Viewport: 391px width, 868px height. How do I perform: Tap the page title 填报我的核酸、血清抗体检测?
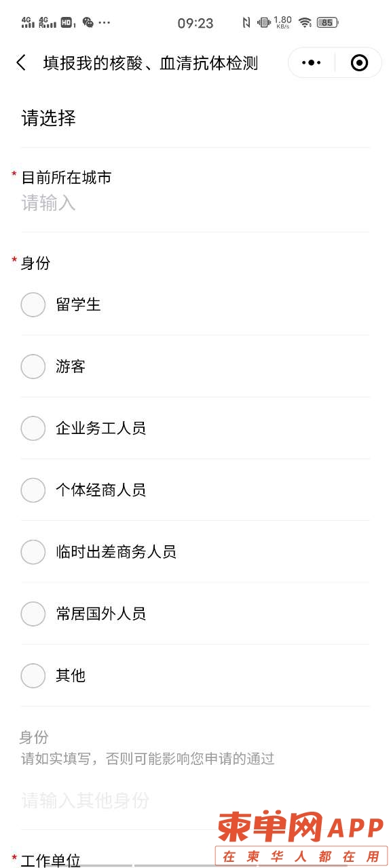pos(151,64)
